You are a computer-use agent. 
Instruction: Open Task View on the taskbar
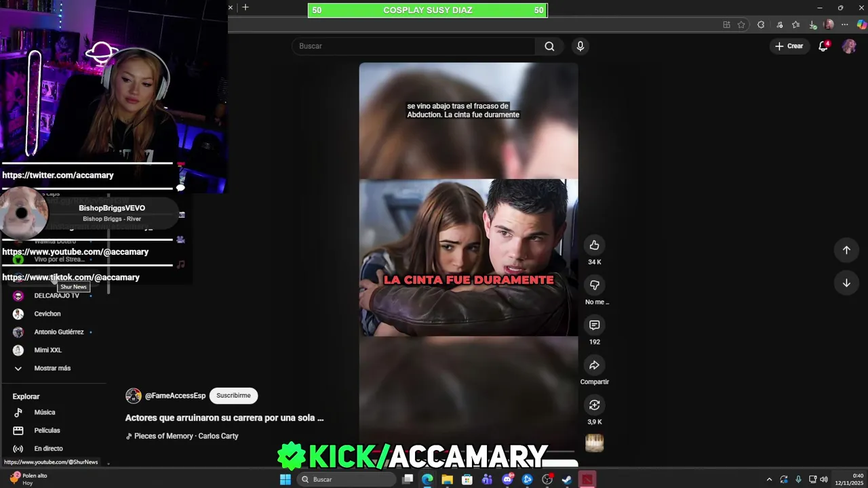click(408, 479)
